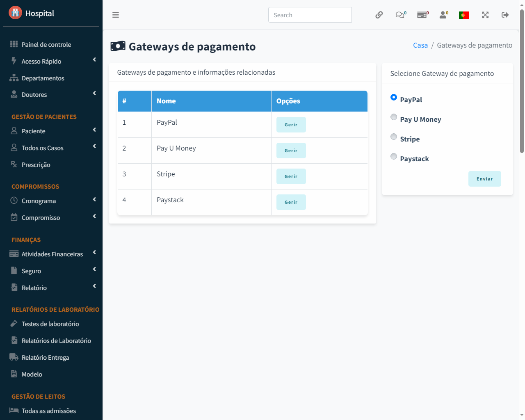Screen dimensions: 525x420
Task: Click the Search input field
Action: [310, 15]
